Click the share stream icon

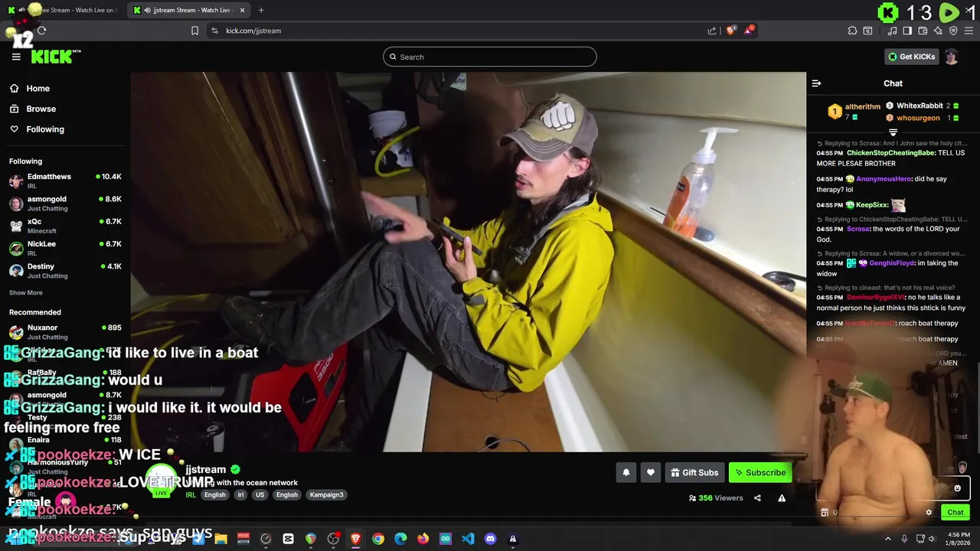757,498
